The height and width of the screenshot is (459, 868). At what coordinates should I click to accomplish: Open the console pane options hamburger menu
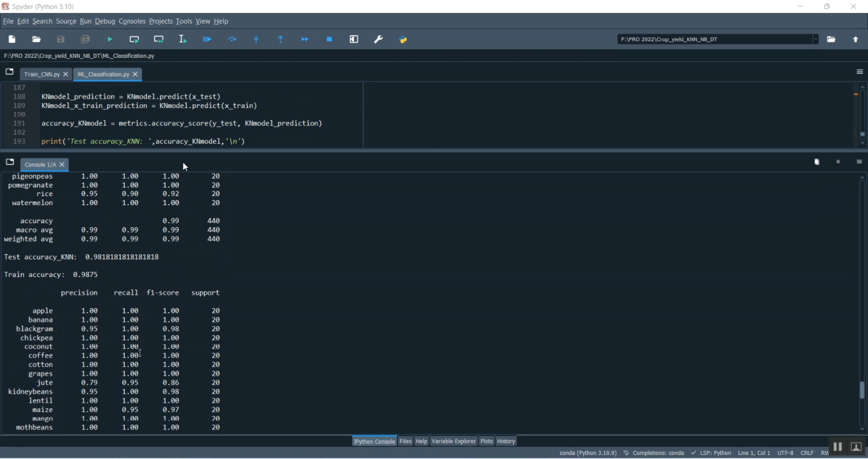(x=859, y=162)
